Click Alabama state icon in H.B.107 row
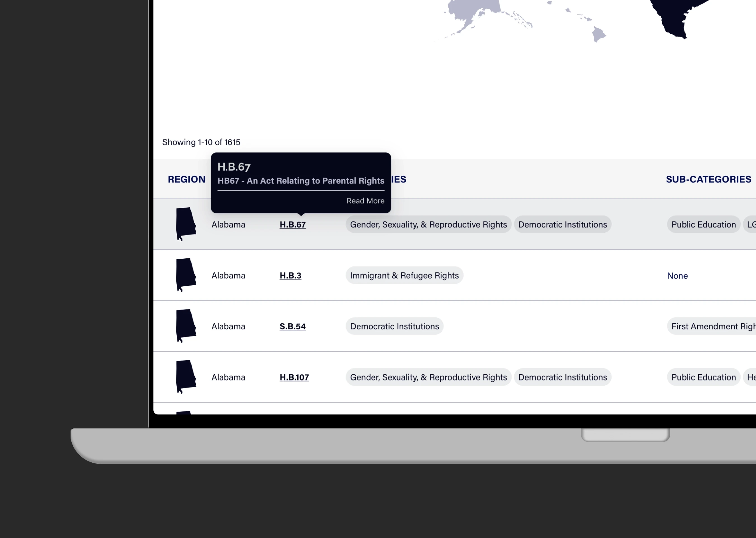756x538 pixels. point(185,376)
